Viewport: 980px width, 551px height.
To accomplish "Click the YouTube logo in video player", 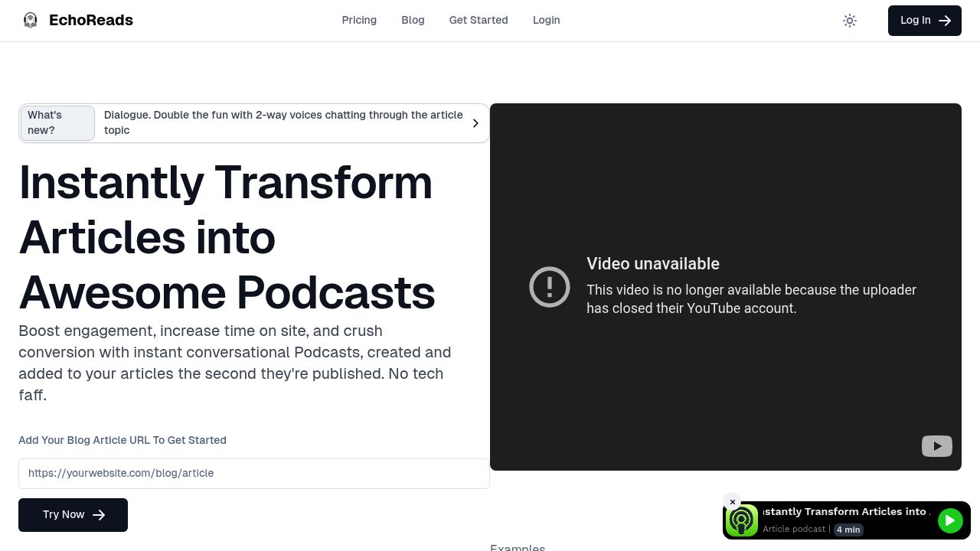I will pos(937,446).
